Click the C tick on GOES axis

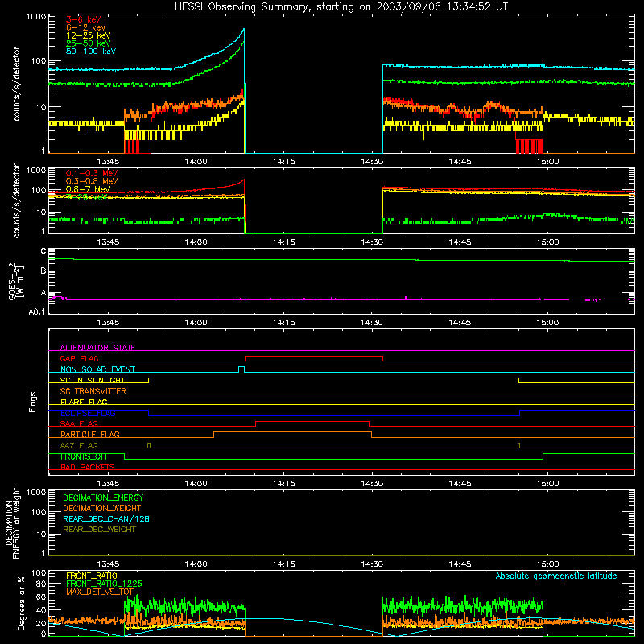(43, 251)
